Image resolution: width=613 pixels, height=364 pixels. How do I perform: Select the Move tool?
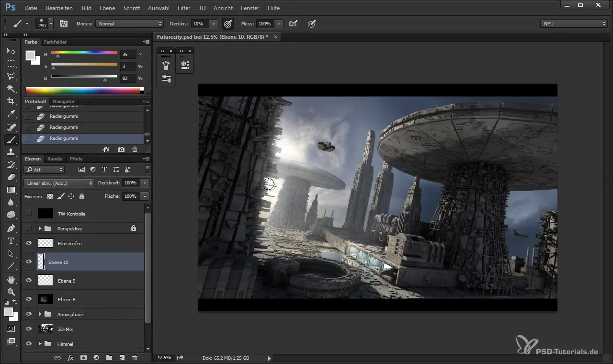click(11, 51)
